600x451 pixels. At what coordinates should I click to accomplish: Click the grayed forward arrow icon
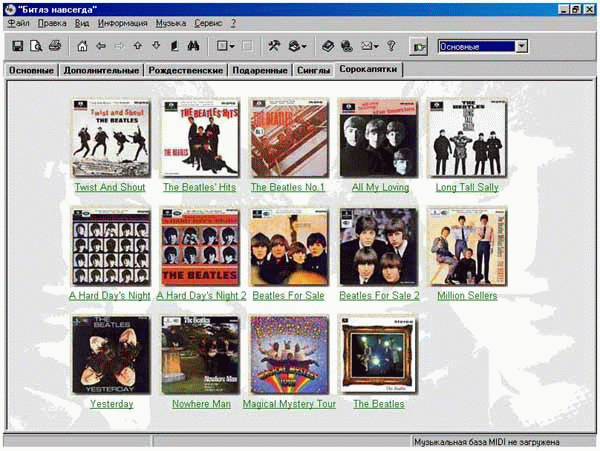[119, 46]
